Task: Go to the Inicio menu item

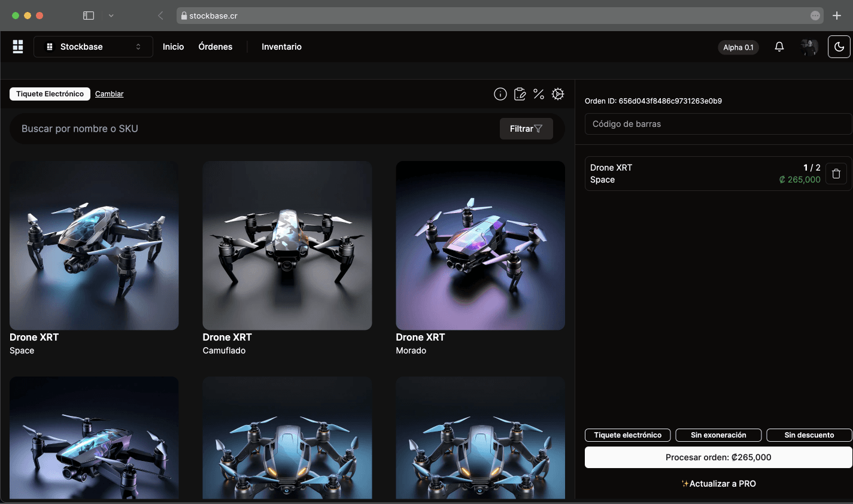Action: [x=173, y=47]
